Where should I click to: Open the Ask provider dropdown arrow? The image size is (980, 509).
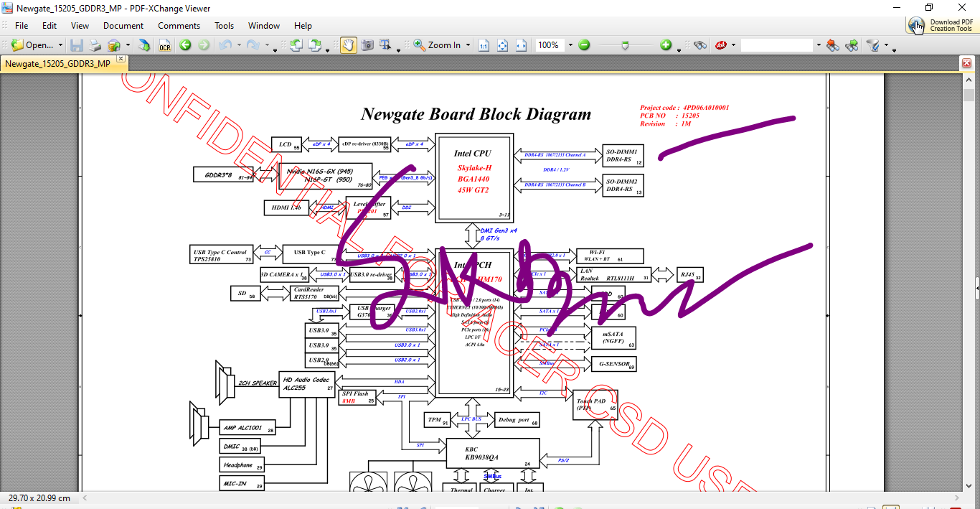coord(733,45)
